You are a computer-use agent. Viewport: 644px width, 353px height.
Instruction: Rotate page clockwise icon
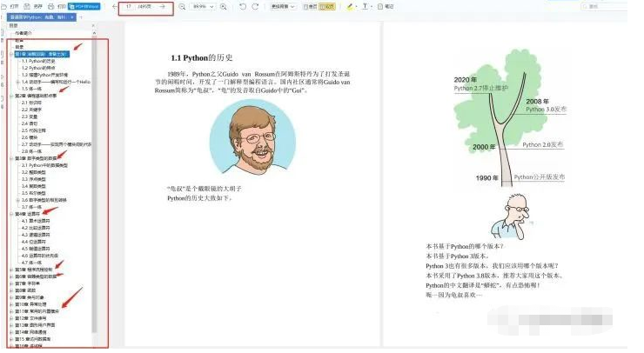255,7
